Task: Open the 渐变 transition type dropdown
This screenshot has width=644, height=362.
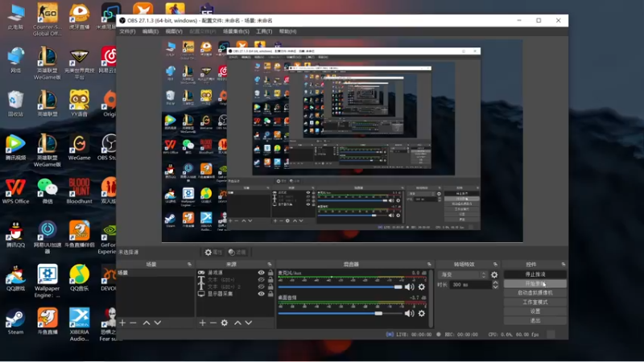Action: pos(463,274)
